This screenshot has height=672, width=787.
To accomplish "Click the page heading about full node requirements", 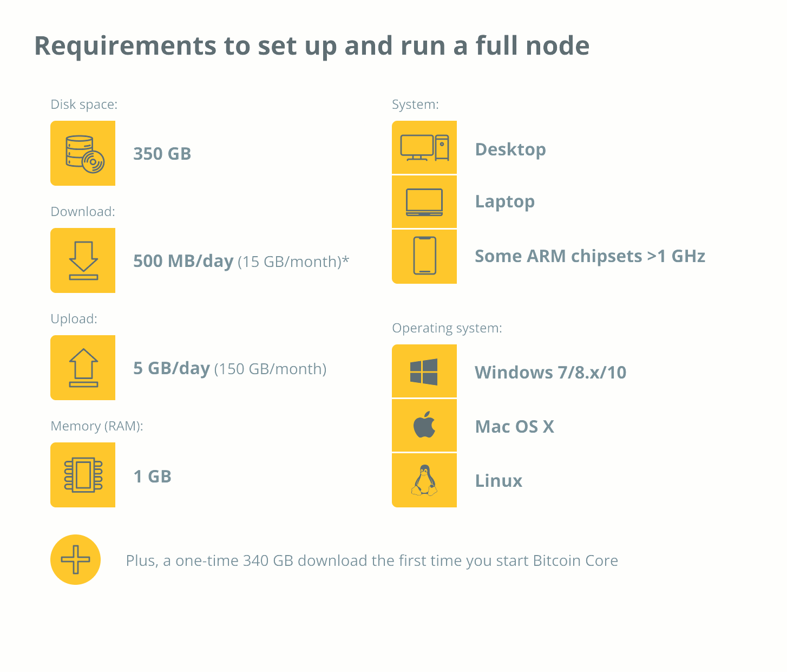I will pyautogui.click(x=312, y=46).
